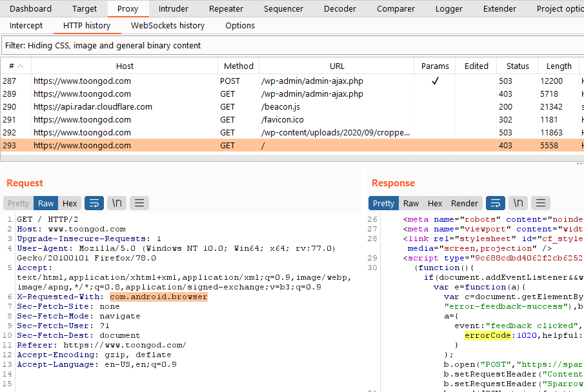Toggle word wrap icon in Request panel
Image resolution: width=584 pixels, height=392 pixels.
[94, 203]
